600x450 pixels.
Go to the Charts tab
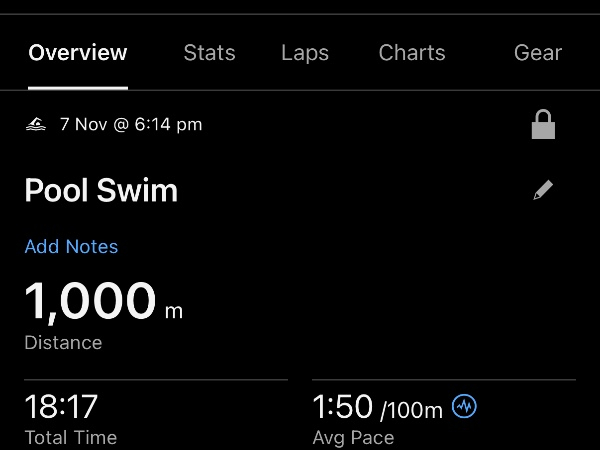[x=412, y=53]
